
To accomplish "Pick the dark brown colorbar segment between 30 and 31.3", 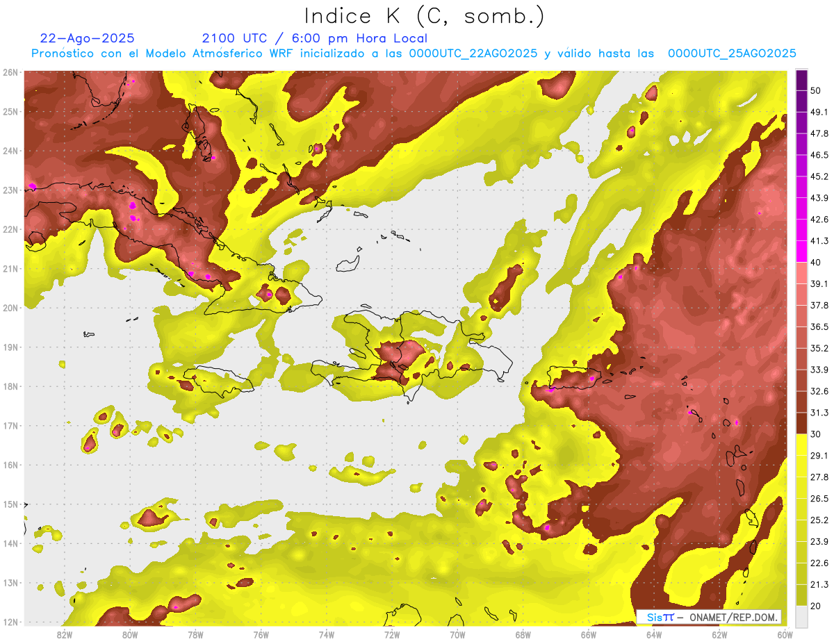I will click(801, 423).
